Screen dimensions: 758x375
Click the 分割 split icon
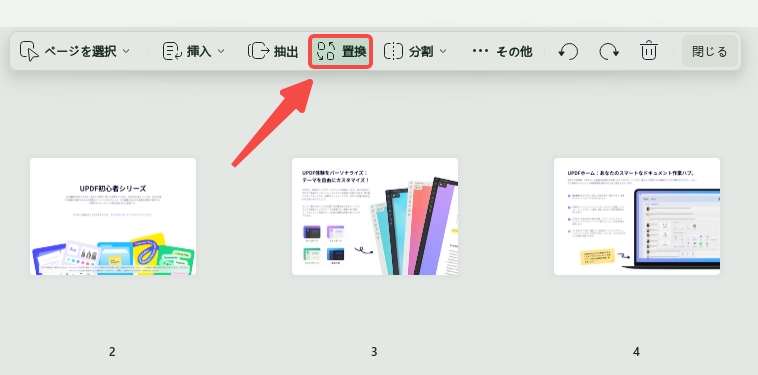[x=394, y=51]
